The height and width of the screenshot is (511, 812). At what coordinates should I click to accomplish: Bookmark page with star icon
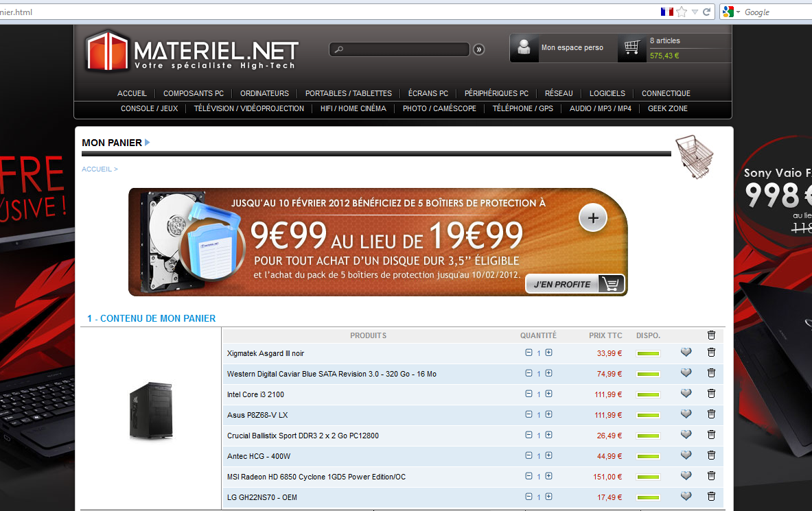pos(681,12)
